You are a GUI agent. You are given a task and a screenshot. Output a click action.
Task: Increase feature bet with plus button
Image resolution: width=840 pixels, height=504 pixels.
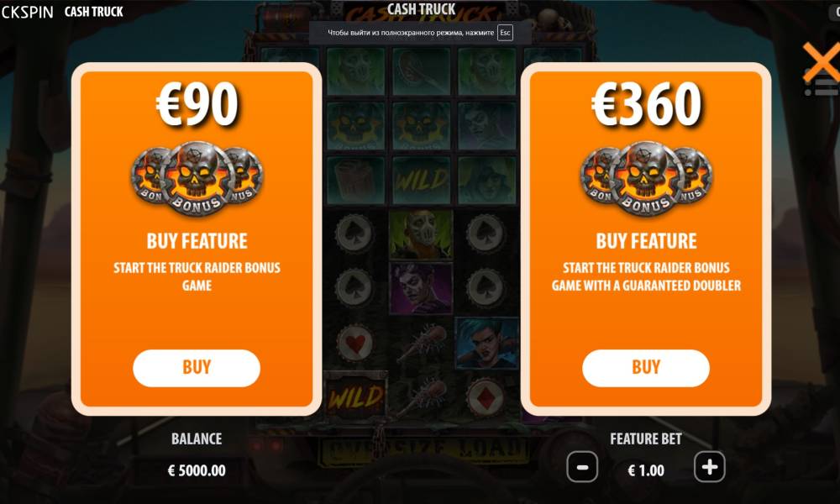[710, 467]
